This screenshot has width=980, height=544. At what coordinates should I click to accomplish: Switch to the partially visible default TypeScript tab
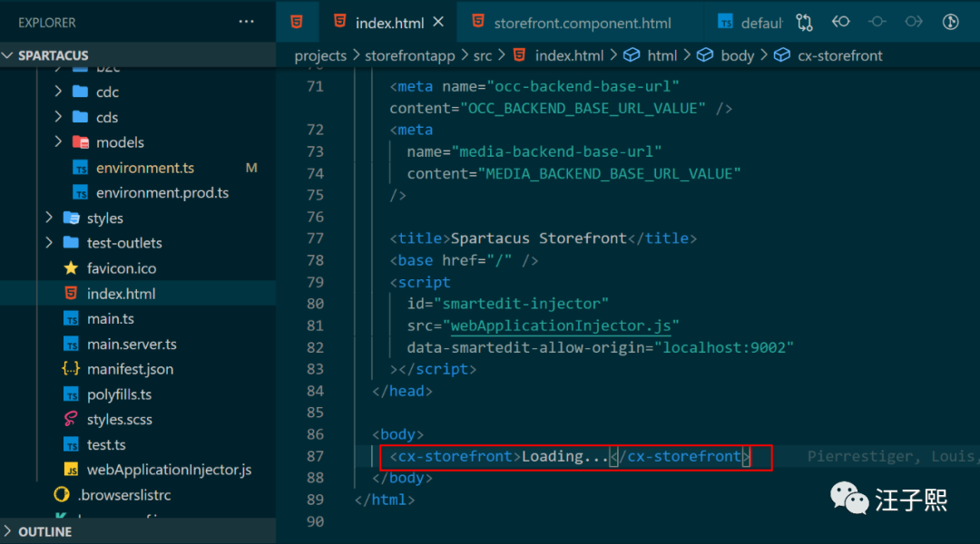click(760, 23)
